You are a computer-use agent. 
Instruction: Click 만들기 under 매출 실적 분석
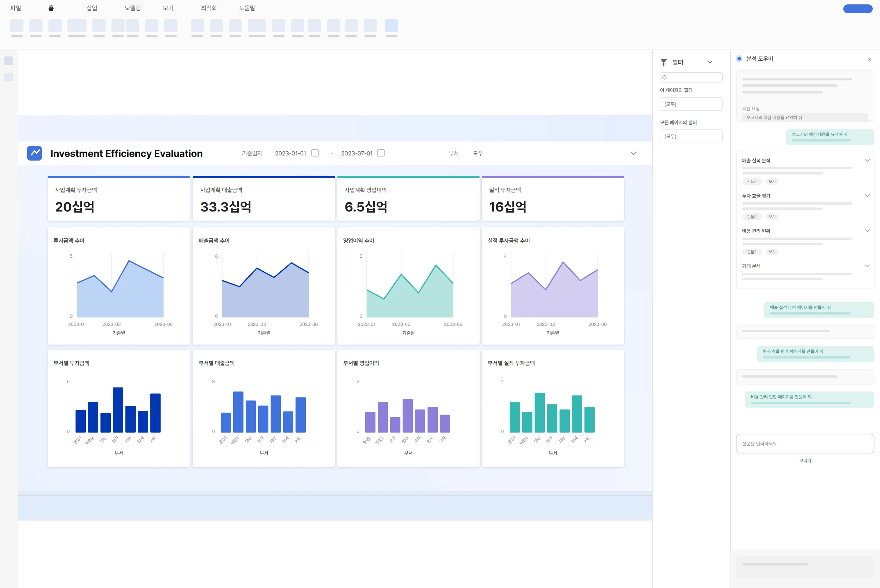[752, 181]
